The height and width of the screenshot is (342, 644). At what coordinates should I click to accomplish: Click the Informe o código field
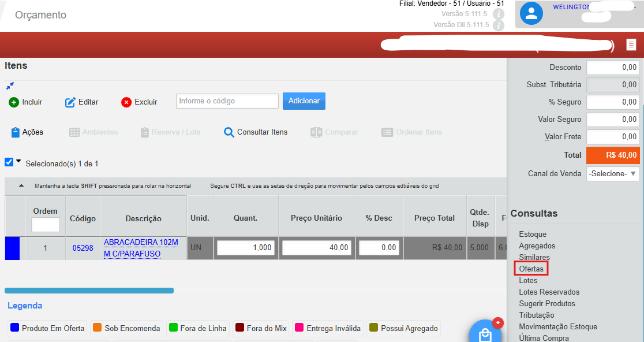tap(227, 101)
